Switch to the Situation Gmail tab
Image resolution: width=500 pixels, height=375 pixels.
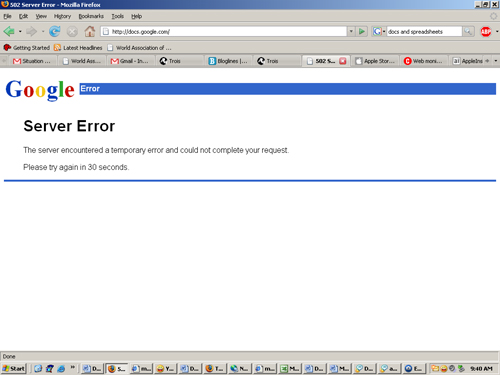point(32,61)
